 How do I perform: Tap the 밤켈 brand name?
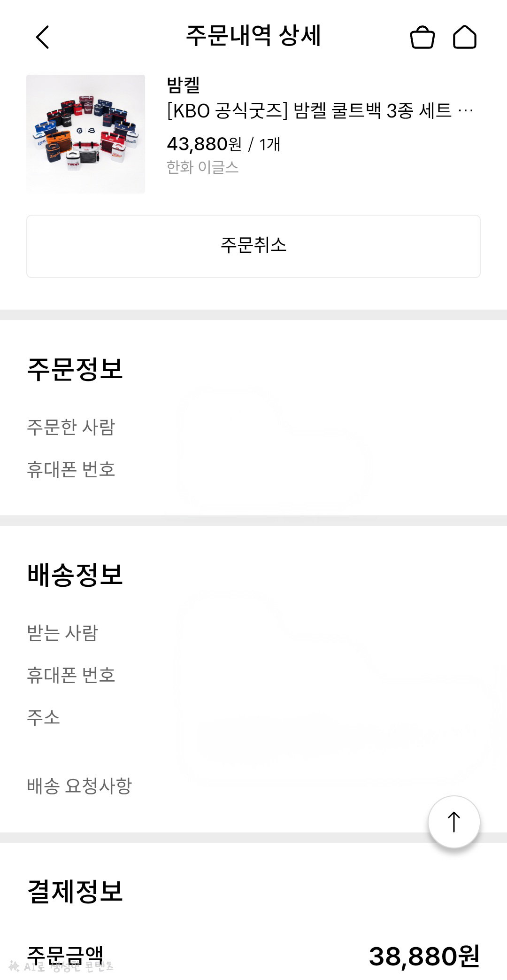tap(184, 85)
